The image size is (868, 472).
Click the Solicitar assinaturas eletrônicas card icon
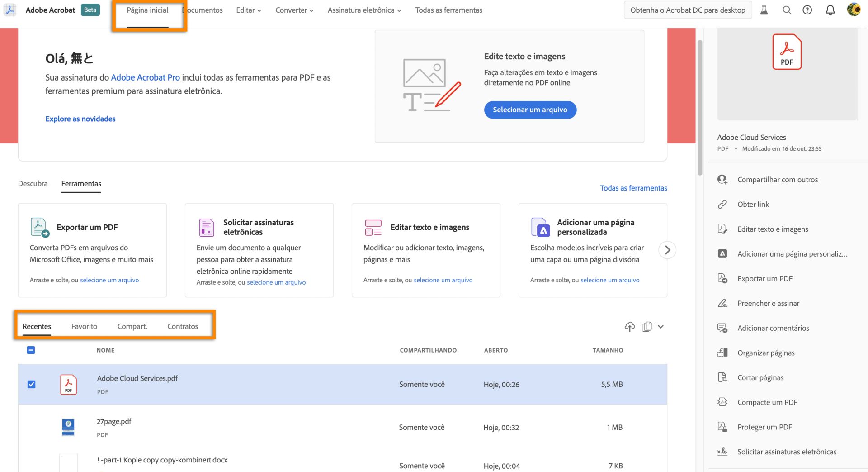[207, 227]
